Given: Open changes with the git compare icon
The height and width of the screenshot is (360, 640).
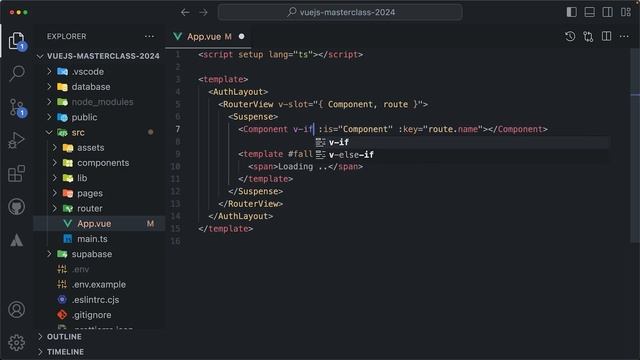Looking at the screenshot, I should (x=588, y=36).
